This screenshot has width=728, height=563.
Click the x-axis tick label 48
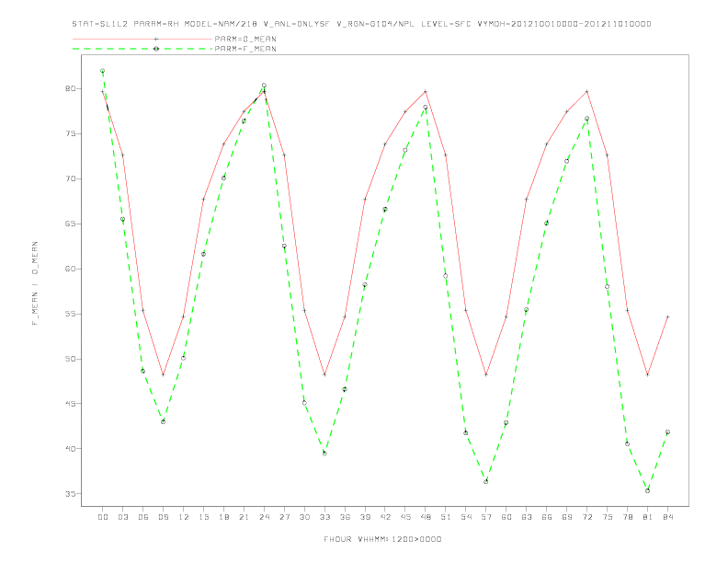point(426,517)
